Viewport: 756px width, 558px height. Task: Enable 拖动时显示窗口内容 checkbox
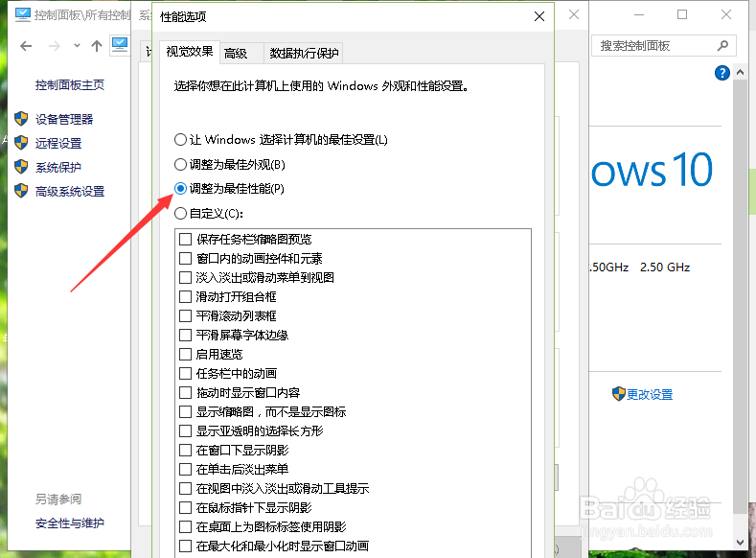185,392
